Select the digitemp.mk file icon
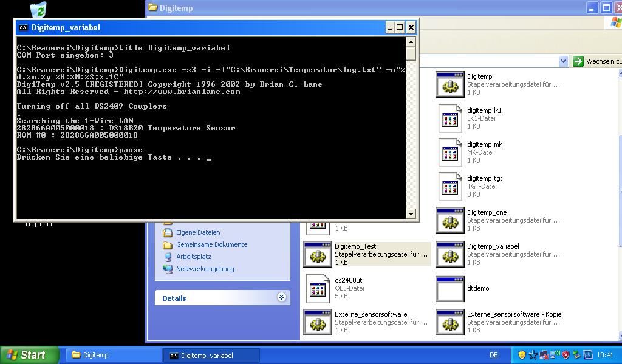 449,152
